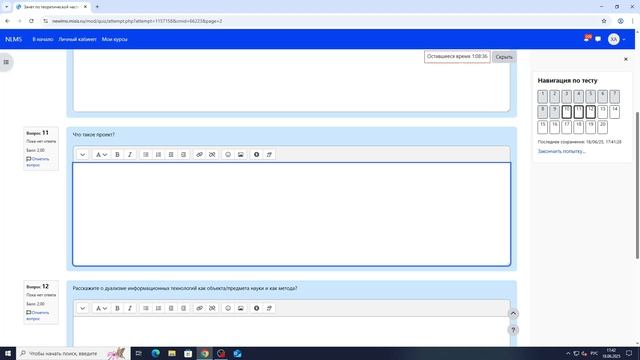The height and width of the screenshot is (360, 640).
Task: Jump to question 14 in quiz navigation
Action: 615,111
